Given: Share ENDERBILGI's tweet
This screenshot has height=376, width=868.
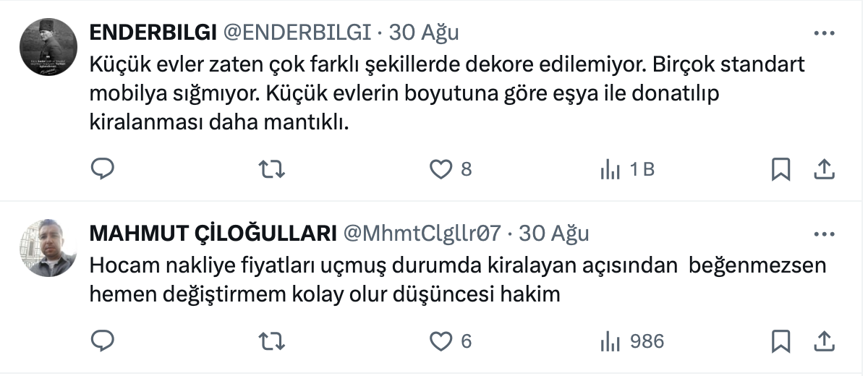Looking at the screenshot, I should pos(823,169).
